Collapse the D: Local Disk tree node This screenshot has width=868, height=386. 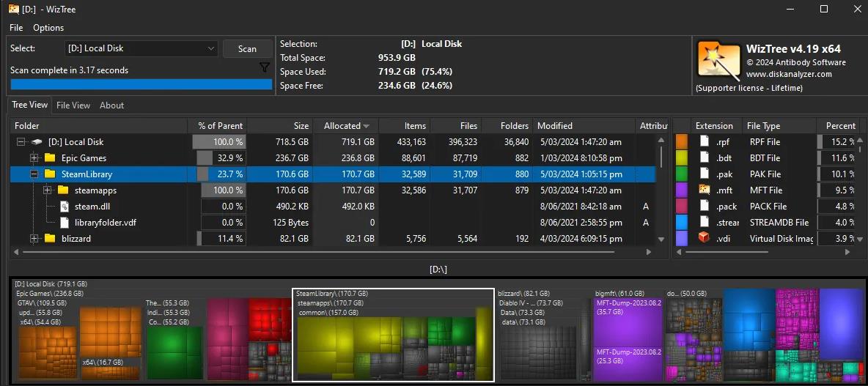click(21, 142)
